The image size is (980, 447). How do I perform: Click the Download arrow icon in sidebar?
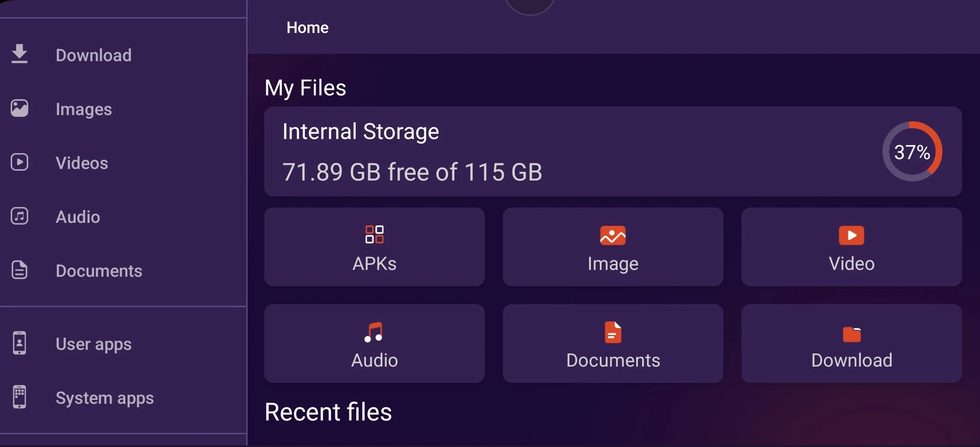pos(19,54)
